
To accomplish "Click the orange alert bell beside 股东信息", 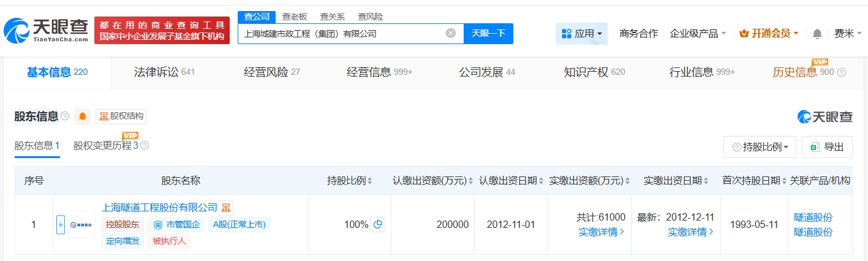I will click(x=83, y=116).
